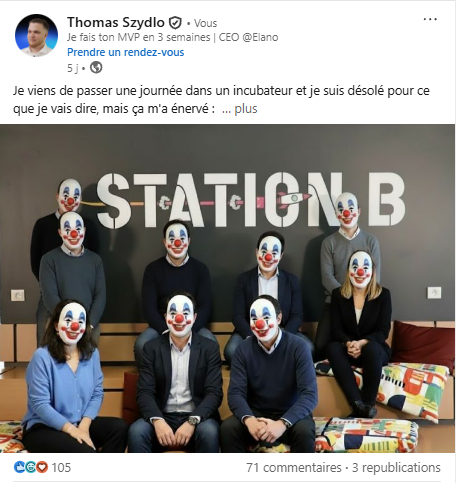Image resolution: width=456 pixels, height=483 pixels.
Task: Click the headline "Je fais ton MVP en 3 semaines"
Action: [x=138, y=37]
